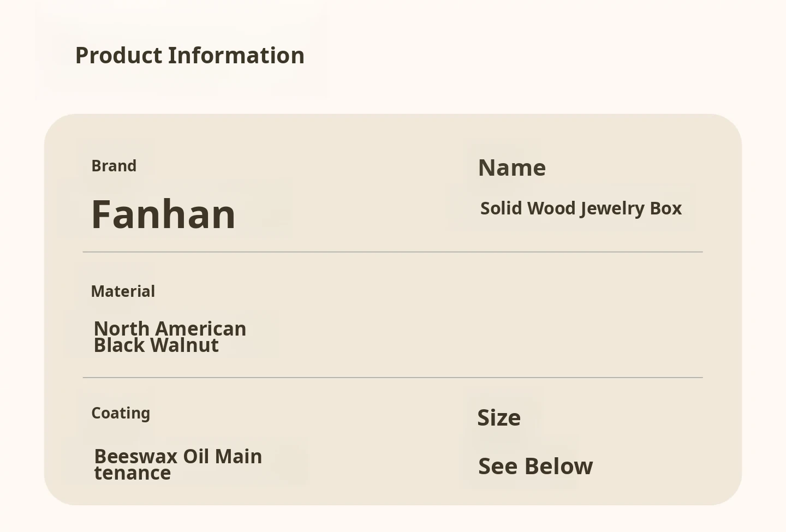Click the word American in the material value
This screenshot has height=532, width=786.
click(200, 328)
